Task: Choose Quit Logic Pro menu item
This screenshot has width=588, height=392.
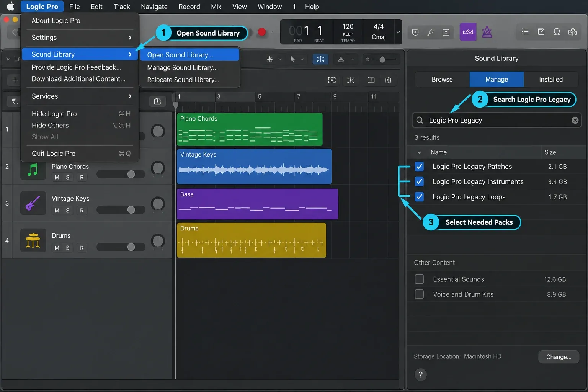Action: point(80,154)
